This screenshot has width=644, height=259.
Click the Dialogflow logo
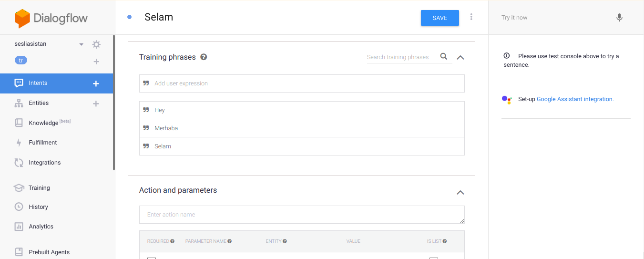coord(51,18)
